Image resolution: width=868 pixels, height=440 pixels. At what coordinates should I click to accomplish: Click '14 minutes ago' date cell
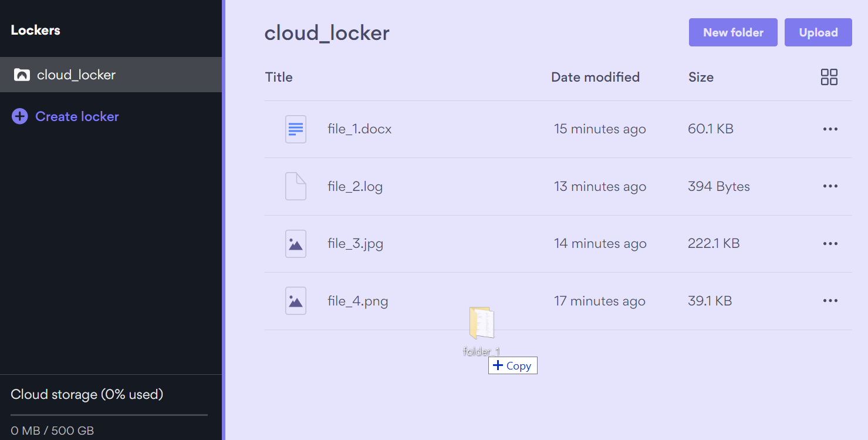[600, 244]
